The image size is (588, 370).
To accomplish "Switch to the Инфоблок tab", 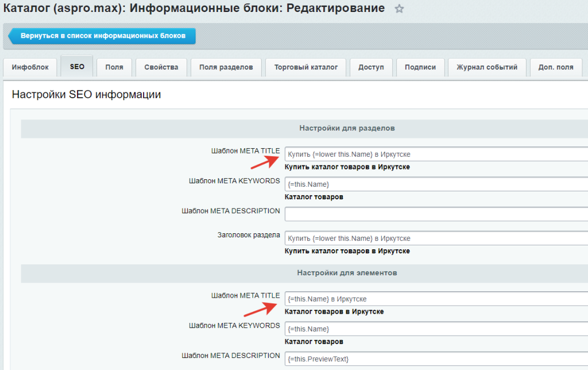I will coord(30,67).
